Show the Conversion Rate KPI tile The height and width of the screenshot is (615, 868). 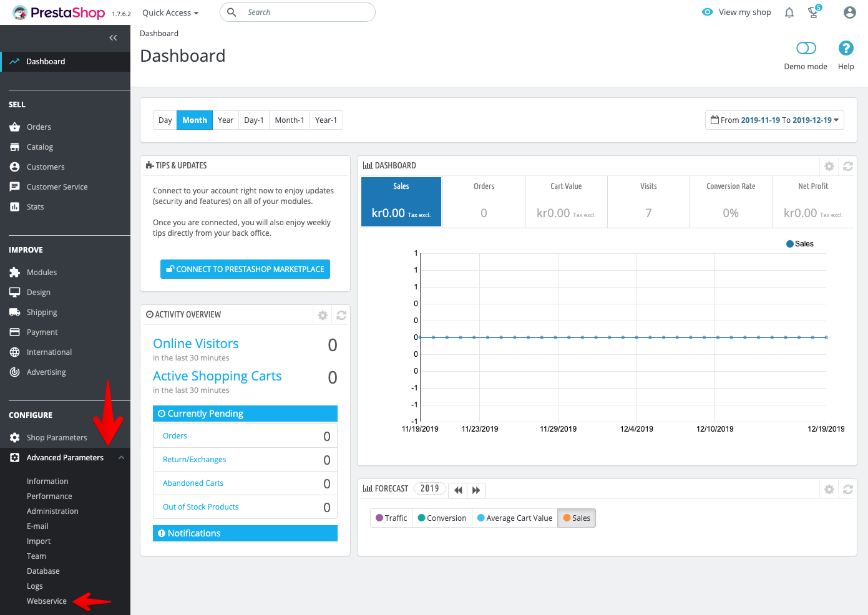(731, 201)
